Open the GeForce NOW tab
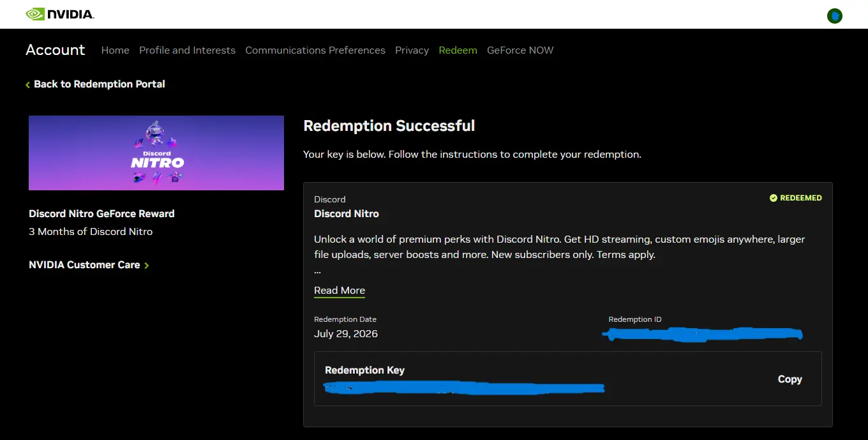This screenshot has width=868, height=440. [x=520, y=50]
